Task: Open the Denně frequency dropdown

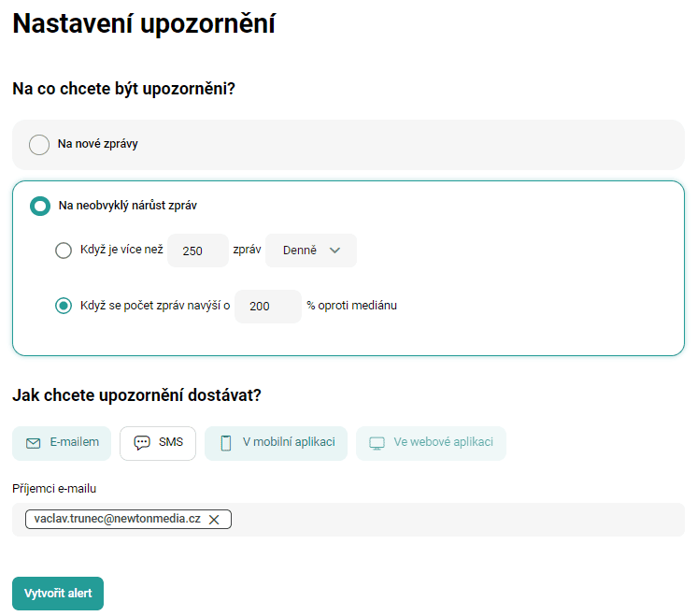Action: pos(311,251)
